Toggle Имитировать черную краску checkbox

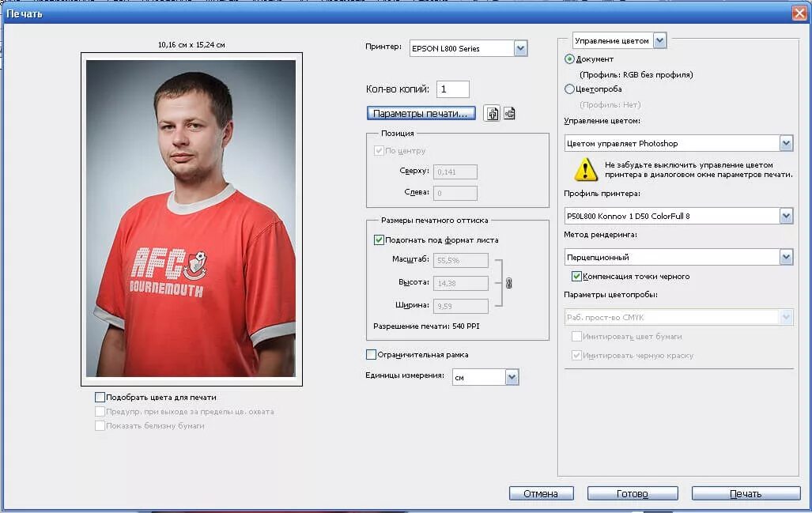pyautogui.click(x=576, y=356)
